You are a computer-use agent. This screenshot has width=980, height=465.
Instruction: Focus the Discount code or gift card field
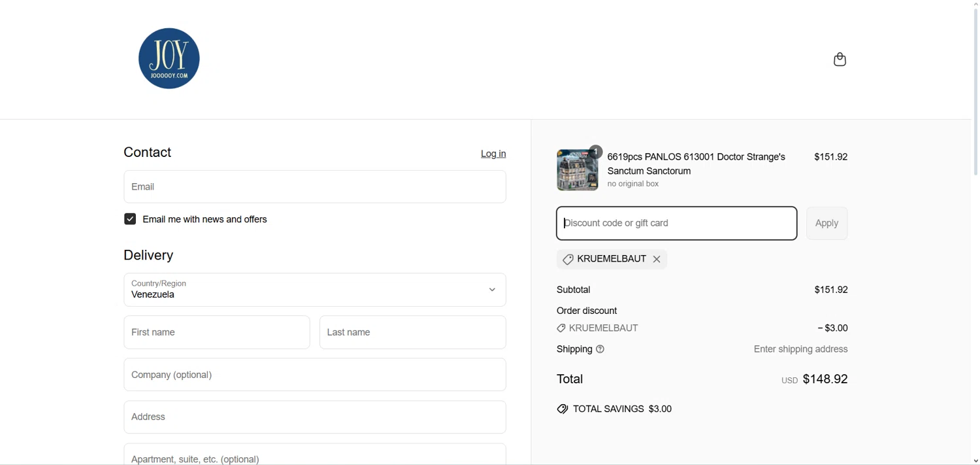(x=677, y=224)
